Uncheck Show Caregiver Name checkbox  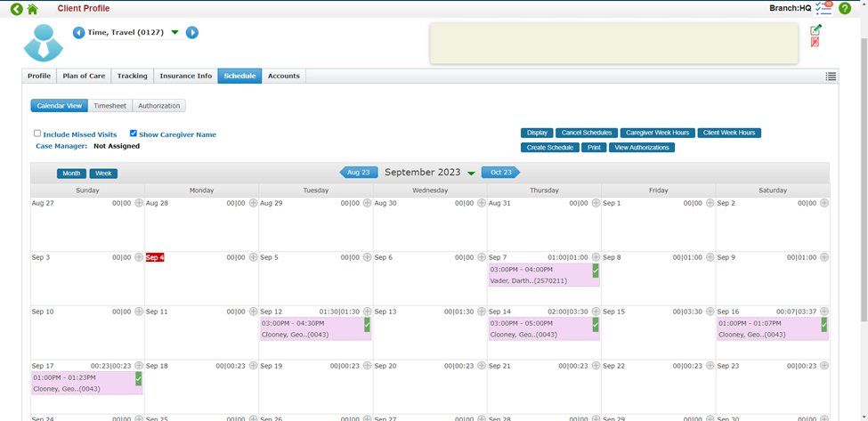[x=134, y=134]
